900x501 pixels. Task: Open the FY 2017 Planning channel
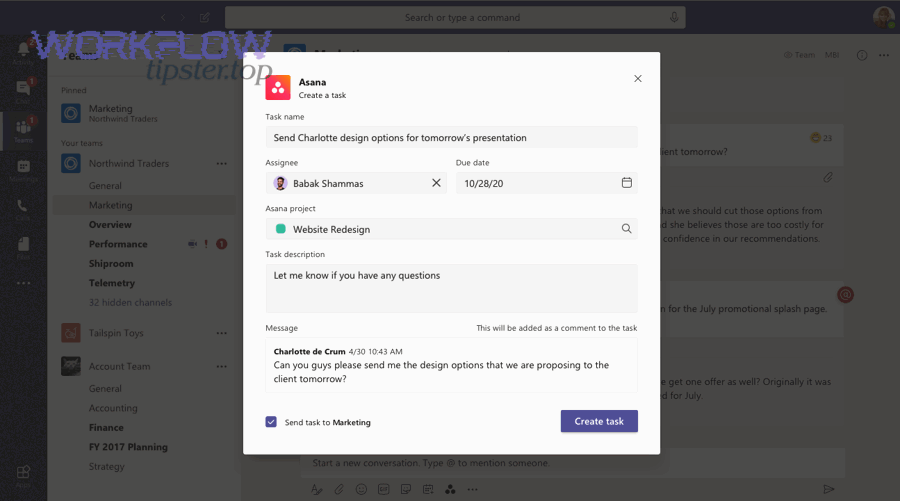tap(128, 447)
